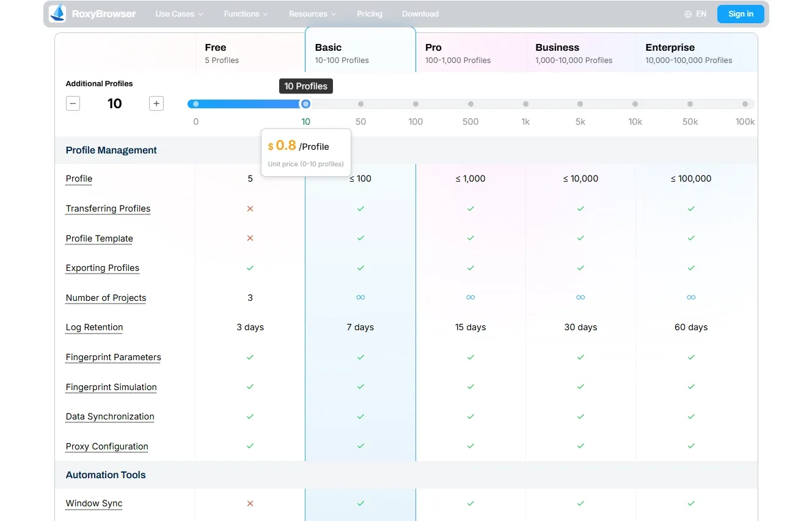Image resolution: width=812 pixels, height=521 pixels.
Task: Click the Transferring Profiles checkmark under Basic
Action: coord(360,209)
